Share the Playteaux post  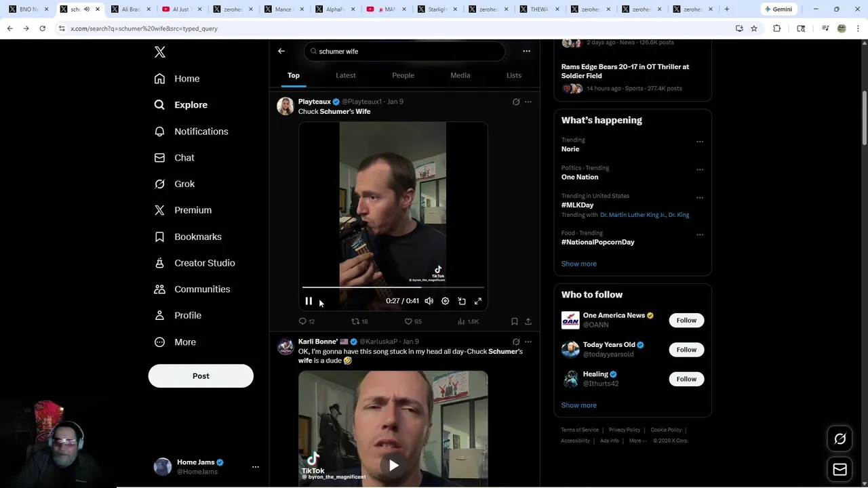coord(528,321)
